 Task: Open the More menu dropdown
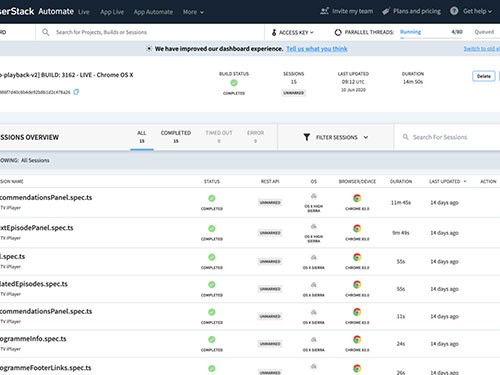(x=193, y=12)
